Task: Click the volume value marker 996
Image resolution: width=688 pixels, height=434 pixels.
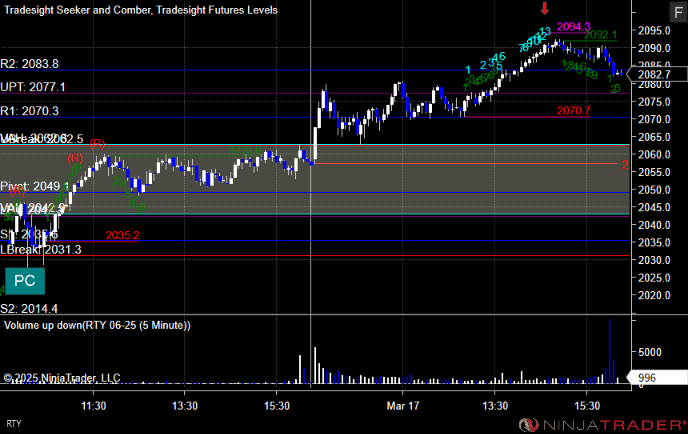Action: 657,378
